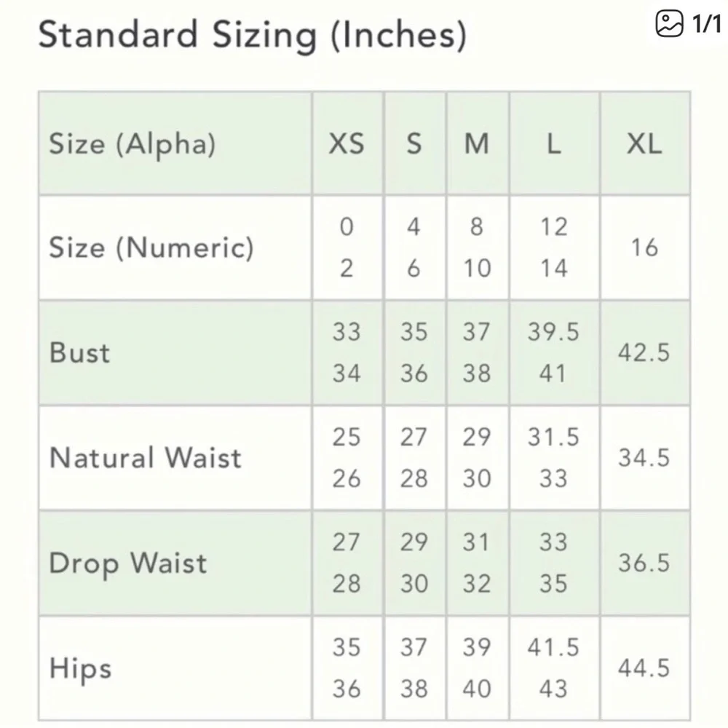Click the Size (Alpha) row label
Viewport: 728px width, 728px height.
pyautogui.click(x=132, y=144)
